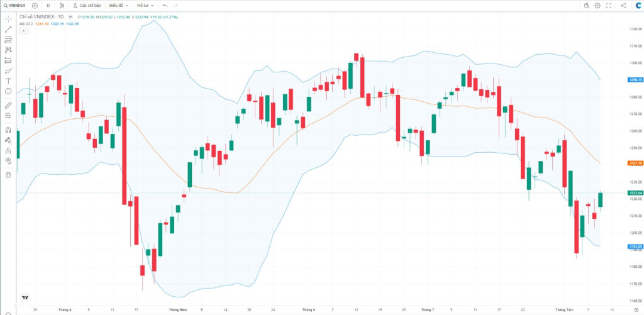Activate the zoom in tool
Screen dimensions: 644x315
click(8, 116)
